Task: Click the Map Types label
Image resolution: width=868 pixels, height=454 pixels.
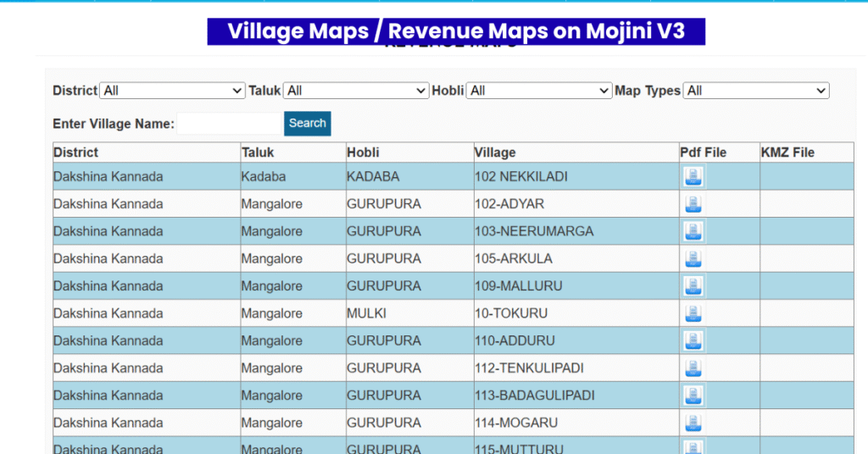Action: click(648, 91)
